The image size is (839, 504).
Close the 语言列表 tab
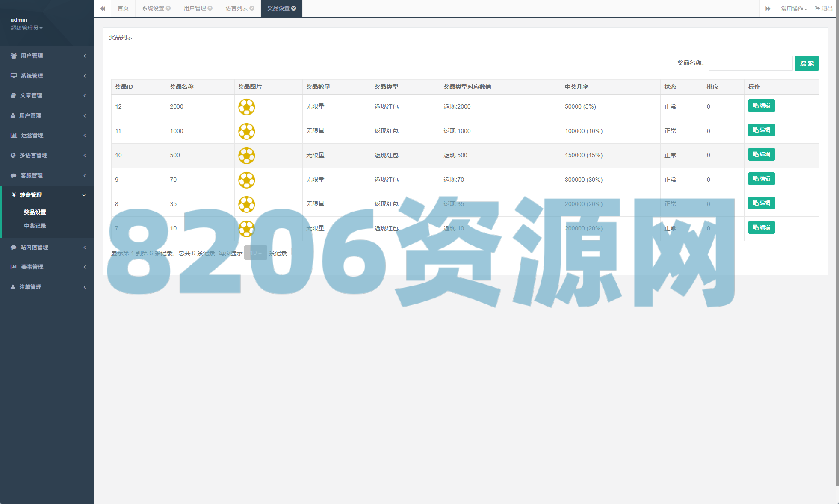(x=252, y=9)
